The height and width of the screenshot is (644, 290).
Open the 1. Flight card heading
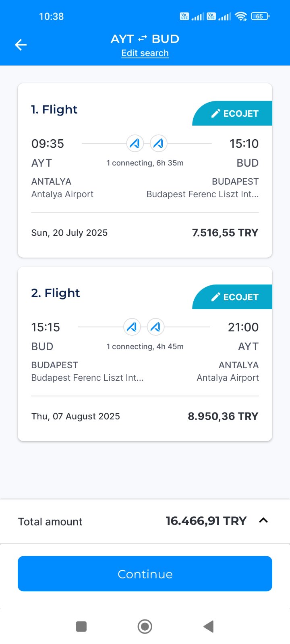click(54, 109)
